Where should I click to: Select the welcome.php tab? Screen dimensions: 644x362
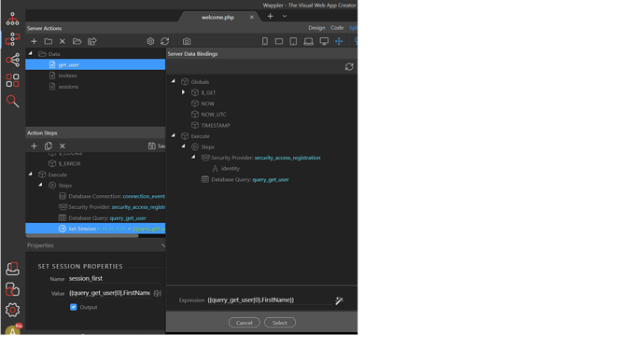tap(217, 17)
